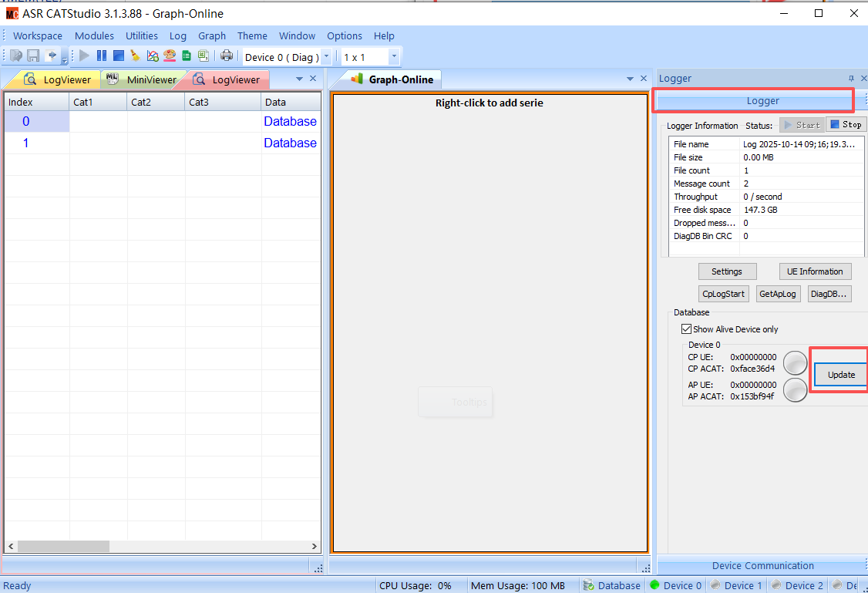Click the GetApLog button

(778, 294)
